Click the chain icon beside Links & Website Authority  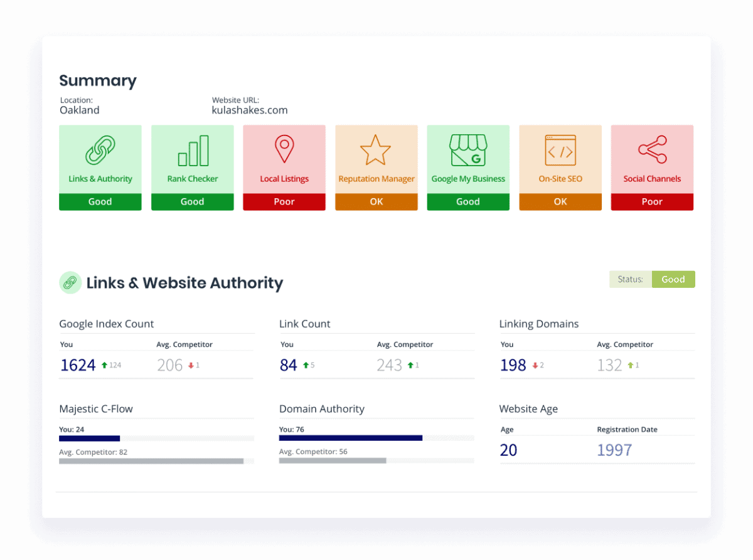pos(70,283)
